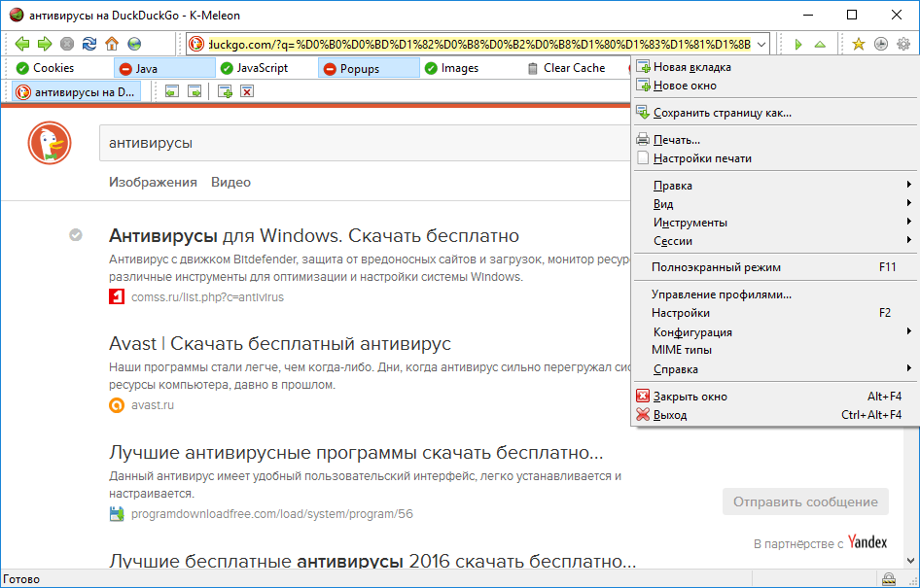
Task: Open history clock icon in toolbar
Action: click(881, 44)
